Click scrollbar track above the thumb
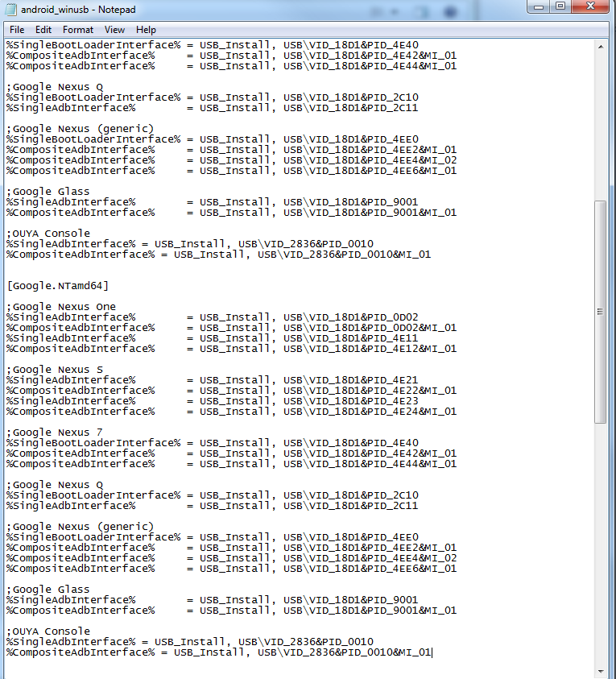 (600, 121)
